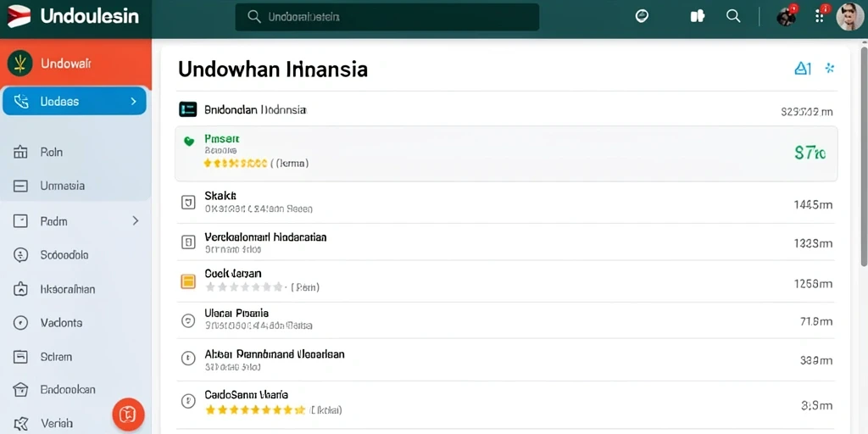The image size is (868, 434).
Task: Click the gray star rating under Ooelk Jaroan
Action: 245,287
